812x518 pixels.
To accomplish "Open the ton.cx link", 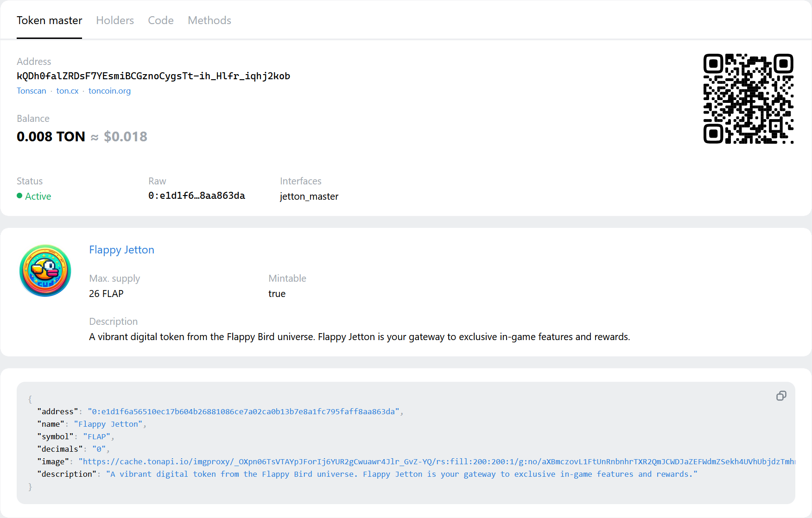I will point(67,91).
